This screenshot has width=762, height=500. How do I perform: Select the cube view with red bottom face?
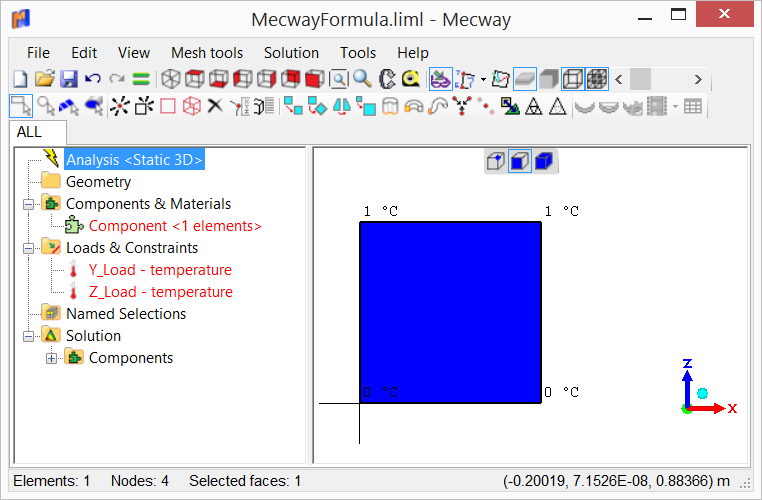(x=219, y=79)
